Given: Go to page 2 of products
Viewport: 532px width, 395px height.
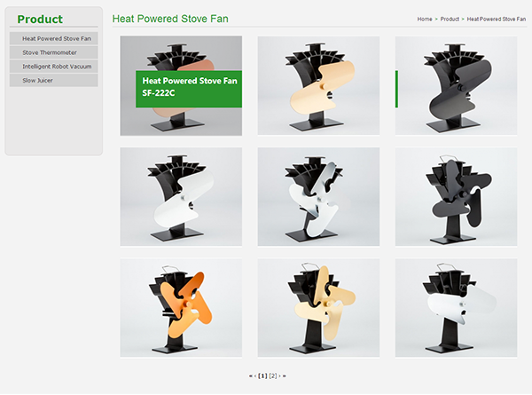Looking at the screenshot, I should click(273, 375).
